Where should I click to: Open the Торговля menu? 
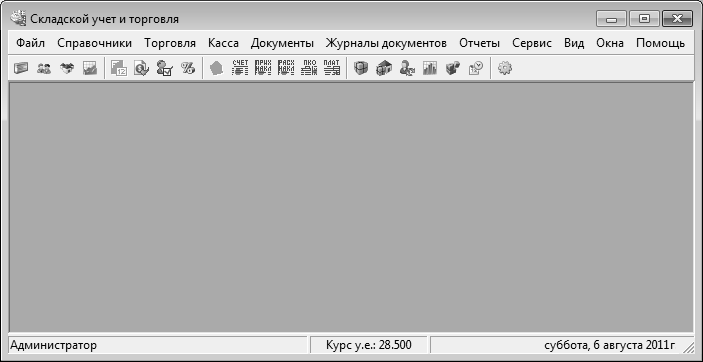[x=170, y=44]
